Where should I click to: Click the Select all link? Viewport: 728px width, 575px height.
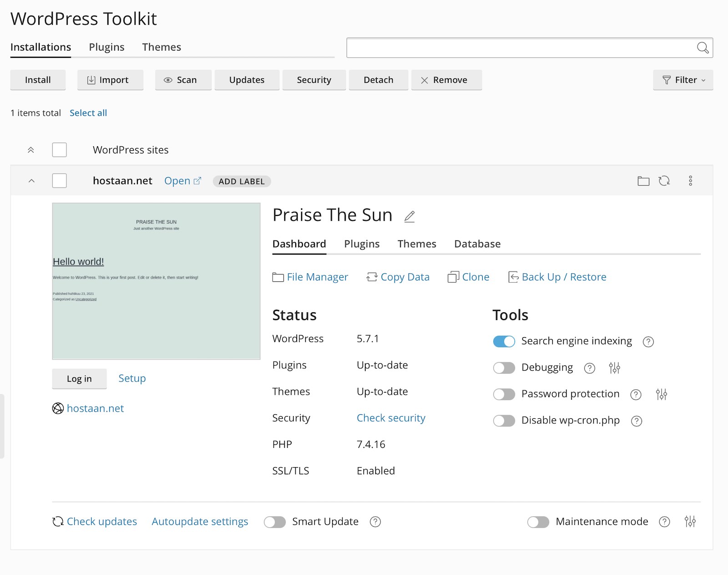pos(88,113)
